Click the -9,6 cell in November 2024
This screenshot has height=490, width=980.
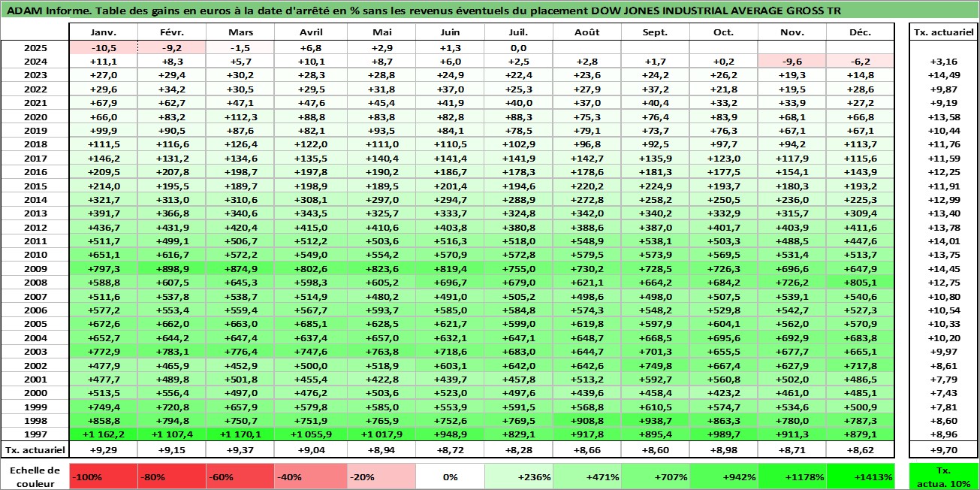[792, 62]
